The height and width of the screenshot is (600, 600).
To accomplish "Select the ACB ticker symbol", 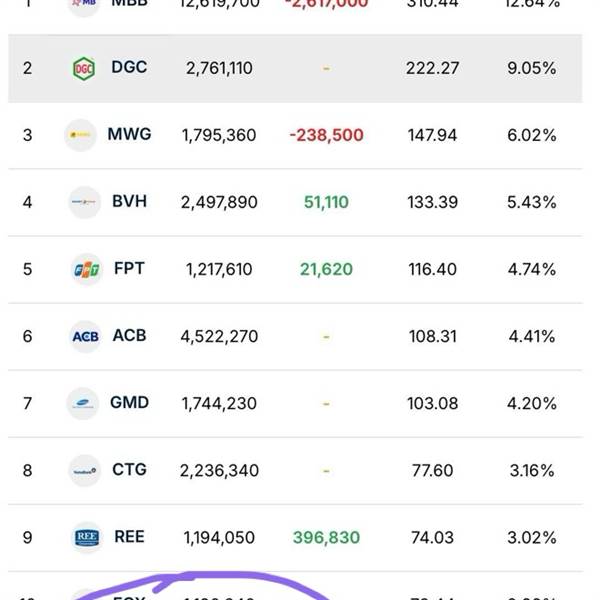I will pyautogui.click(x=129, y=336).
